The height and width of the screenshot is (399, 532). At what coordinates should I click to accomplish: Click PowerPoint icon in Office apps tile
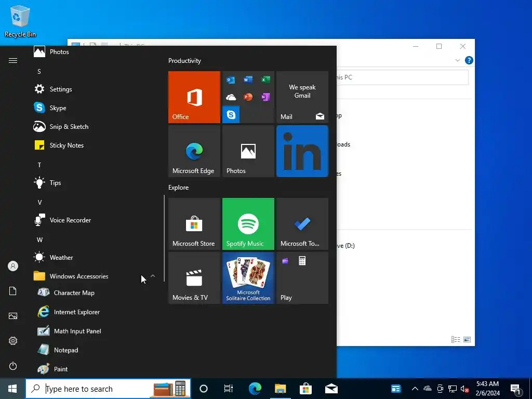[248, 97]
